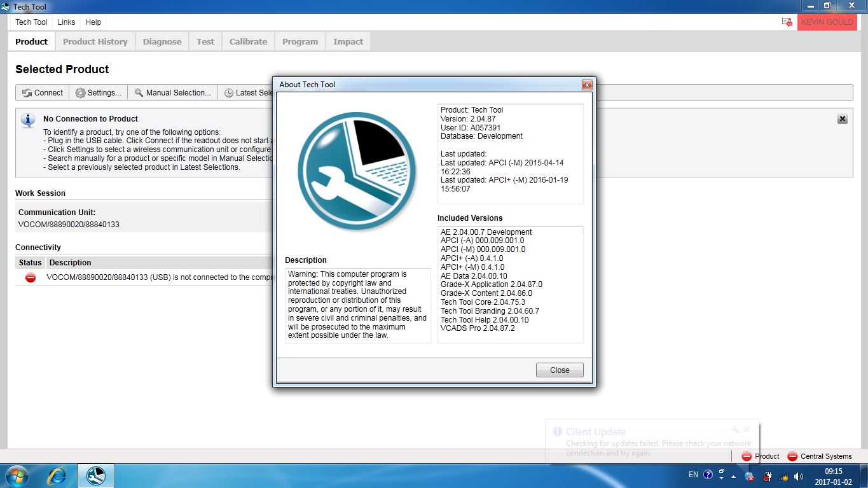Click the 'Version: 2.04.87' text in the About dialog
The width and height of the screenshot is (868, 488).
(468, 119)
